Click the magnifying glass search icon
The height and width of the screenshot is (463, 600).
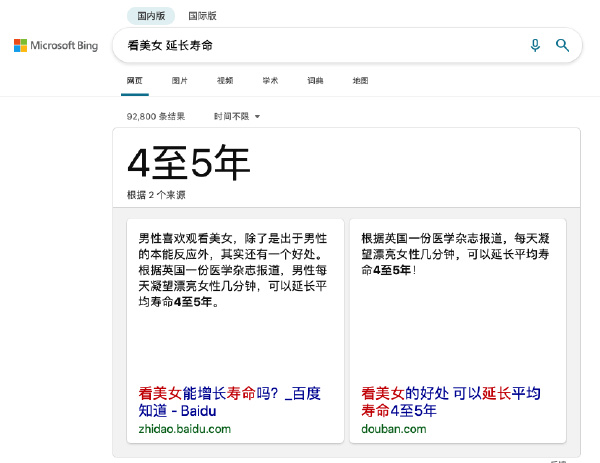pos(562,45)
